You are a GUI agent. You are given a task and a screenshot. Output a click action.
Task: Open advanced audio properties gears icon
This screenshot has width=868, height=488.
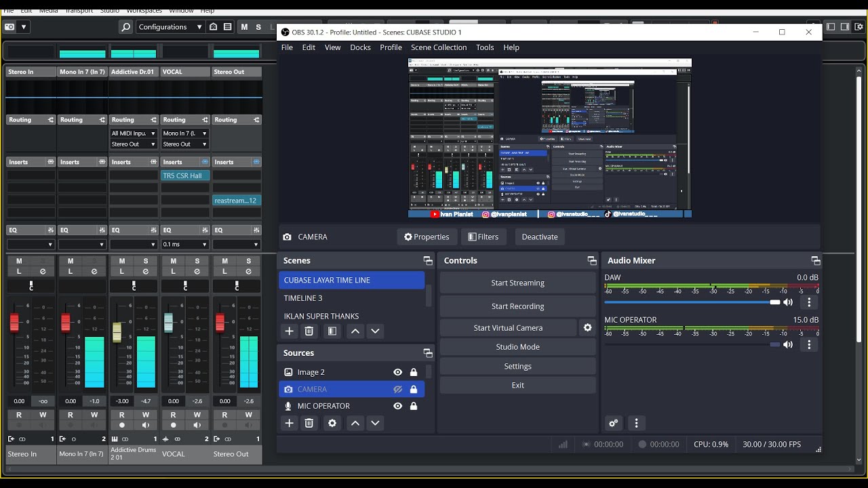click(614, 423)
